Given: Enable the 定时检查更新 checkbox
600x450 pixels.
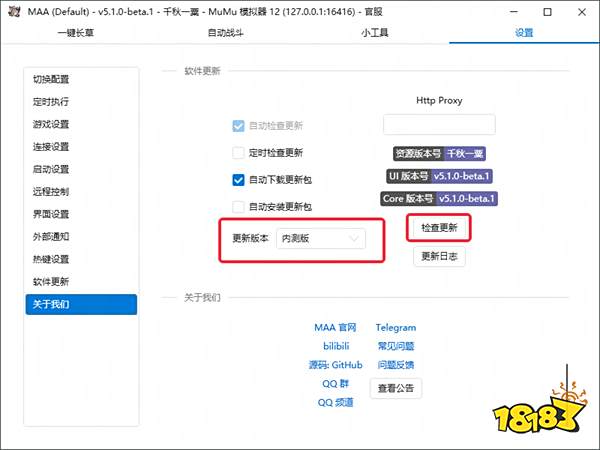Looking at the screenshot, I should pyautogui.click(x=238, y=153).
